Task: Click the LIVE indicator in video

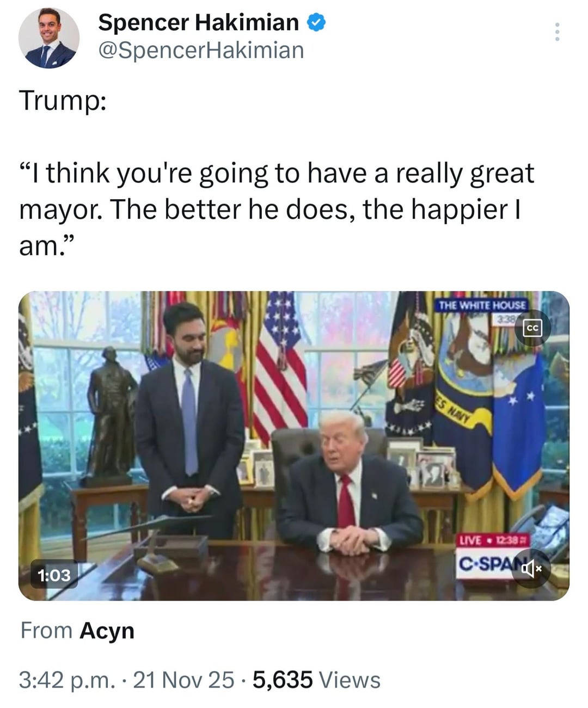Action: 470,540
